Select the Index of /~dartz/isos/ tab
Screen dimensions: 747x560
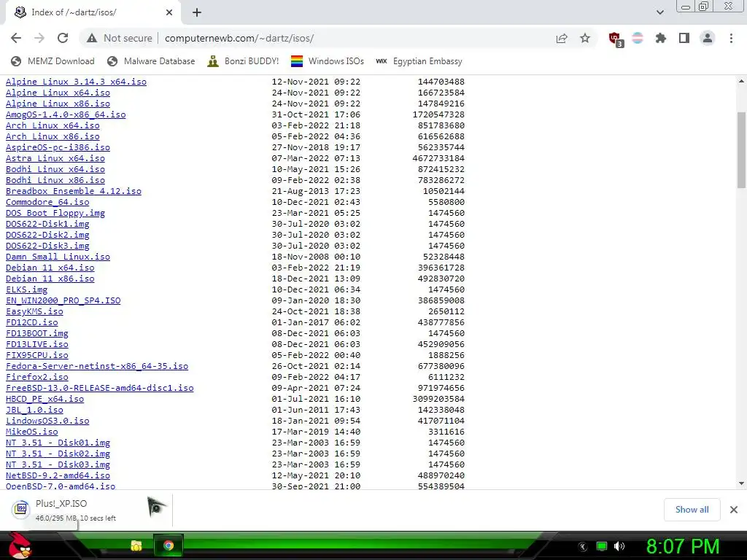pos(93,12)
